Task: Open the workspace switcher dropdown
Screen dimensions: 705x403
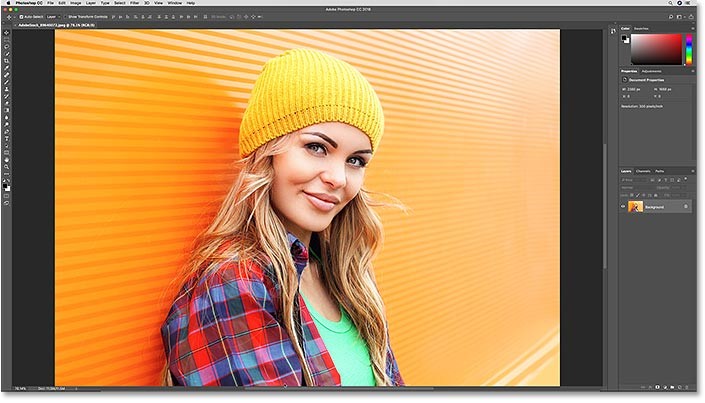Action: click(679, 17)
